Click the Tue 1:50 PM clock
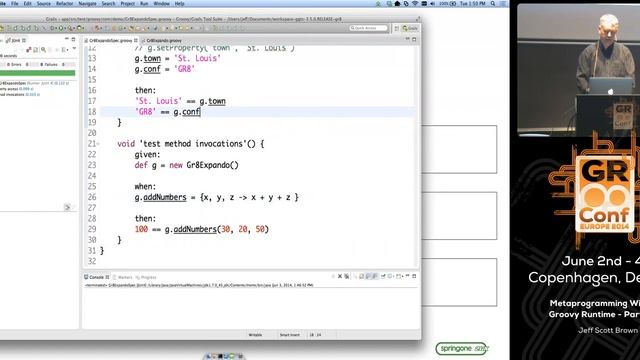 point(472,3)
